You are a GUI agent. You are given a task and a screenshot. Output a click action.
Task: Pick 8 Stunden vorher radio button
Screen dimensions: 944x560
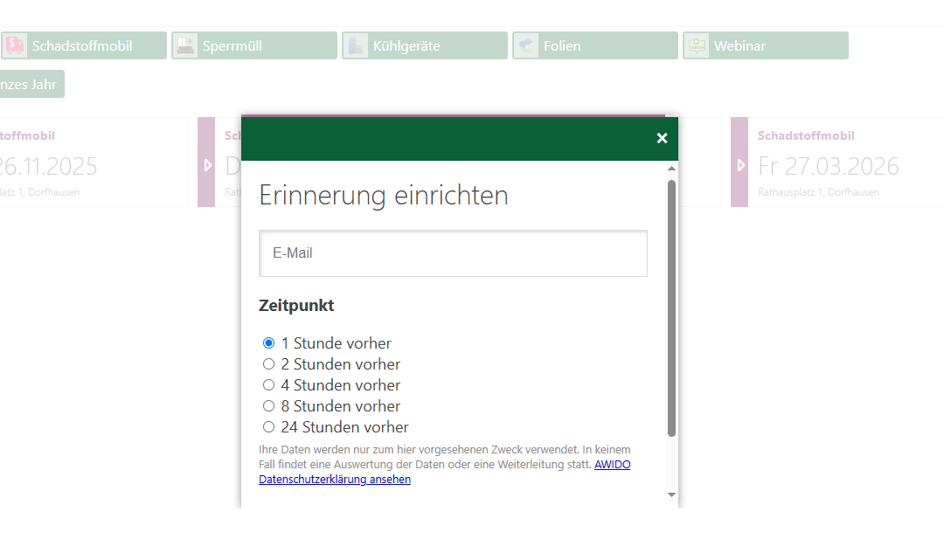269,406
